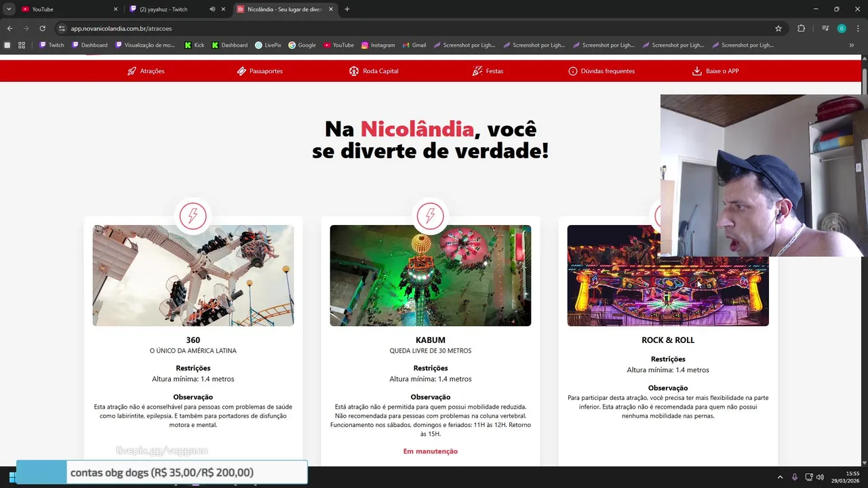868x488 pixels.
Task: Click the Em manutenção status text
Action: [431, 451]
